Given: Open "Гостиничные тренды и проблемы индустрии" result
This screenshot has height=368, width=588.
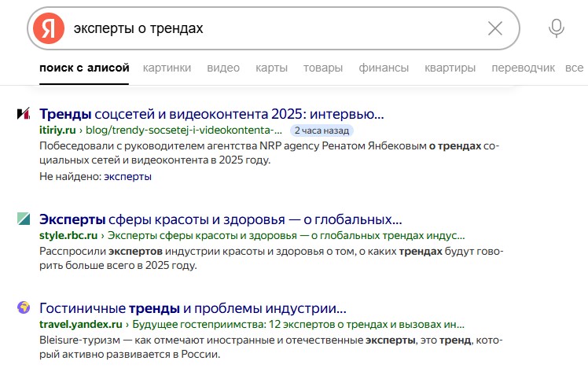Looking at the screenshot, I should [193, 308].
